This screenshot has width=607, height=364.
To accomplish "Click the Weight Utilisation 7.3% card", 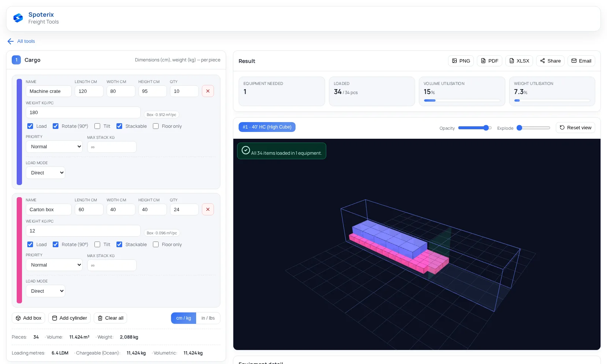I will point(552,91).
